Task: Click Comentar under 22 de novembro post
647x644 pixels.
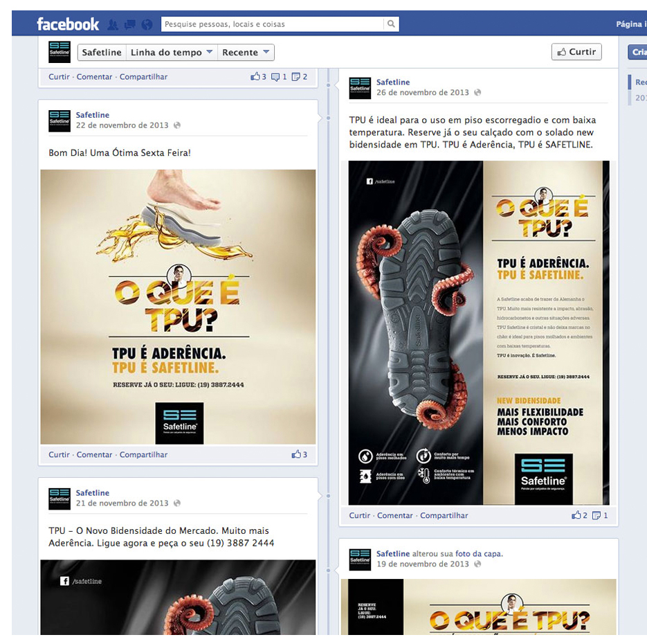Action: coord(94,454)
